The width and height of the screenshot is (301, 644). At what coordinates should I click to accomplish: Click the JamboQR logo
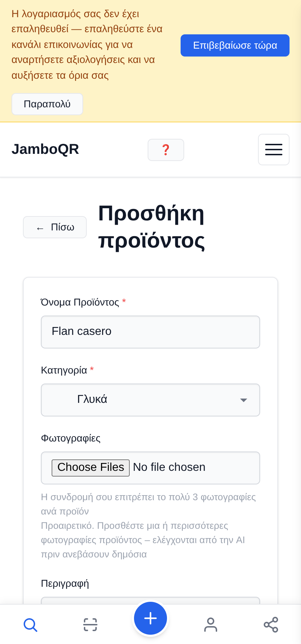tap(45, 149)
